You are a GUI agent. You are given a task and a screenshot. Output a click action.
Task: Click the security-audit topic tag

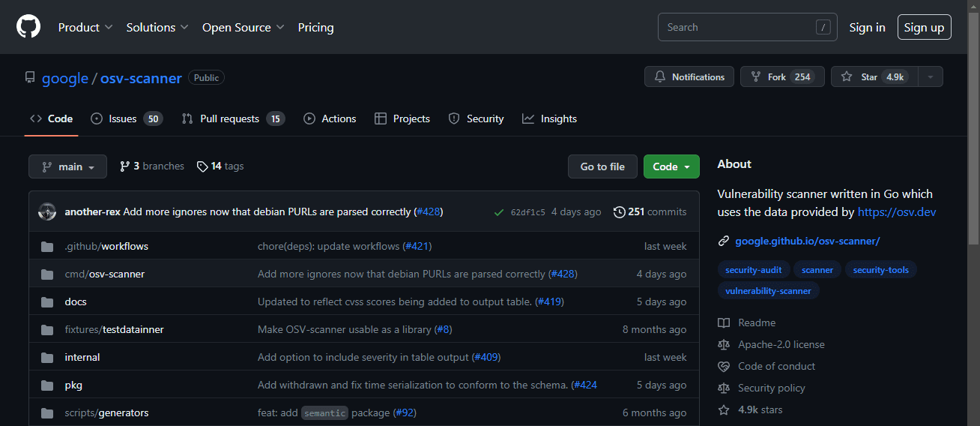(754, 270)
